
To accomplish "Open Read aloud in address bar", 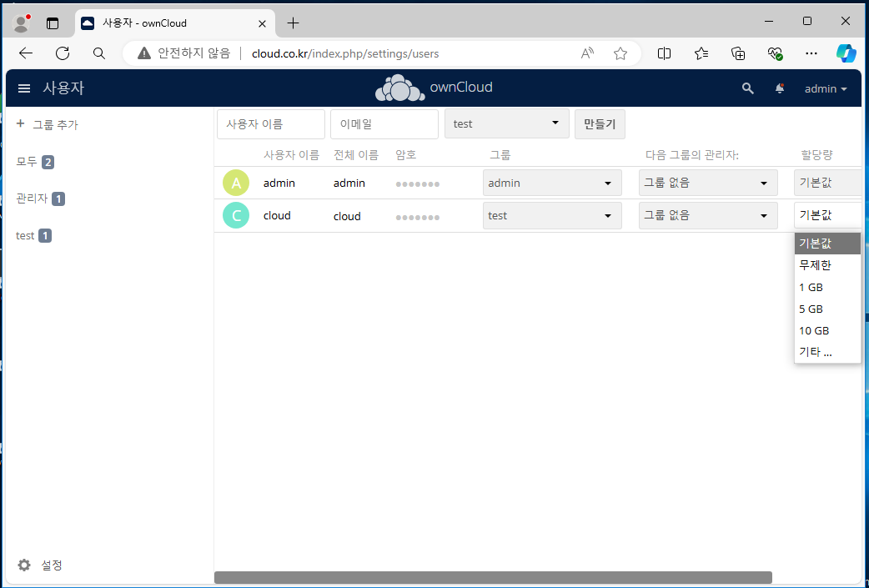I will pos(587,53).
